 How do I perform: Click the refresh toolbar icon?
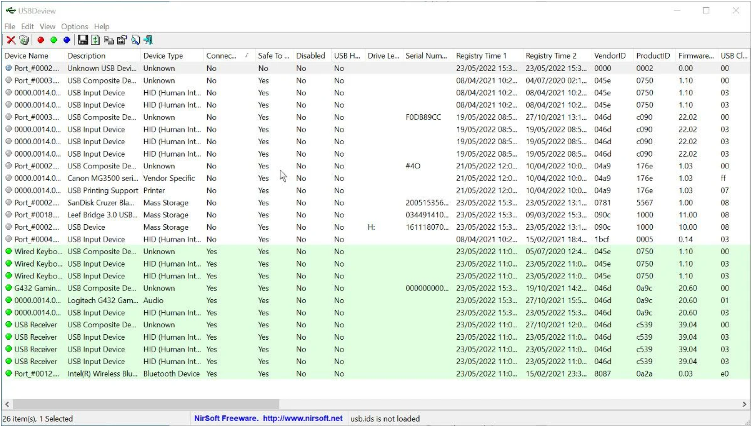(96, 40)
